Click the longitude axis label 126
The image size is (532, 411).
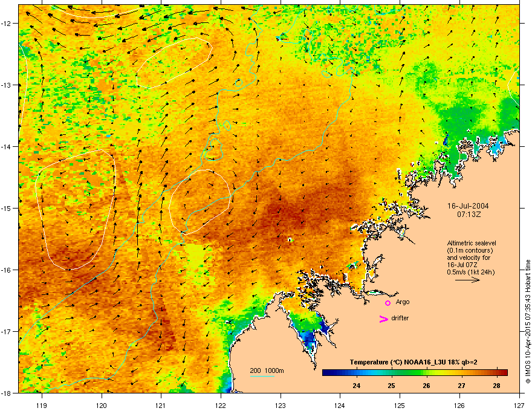(459, 405)
